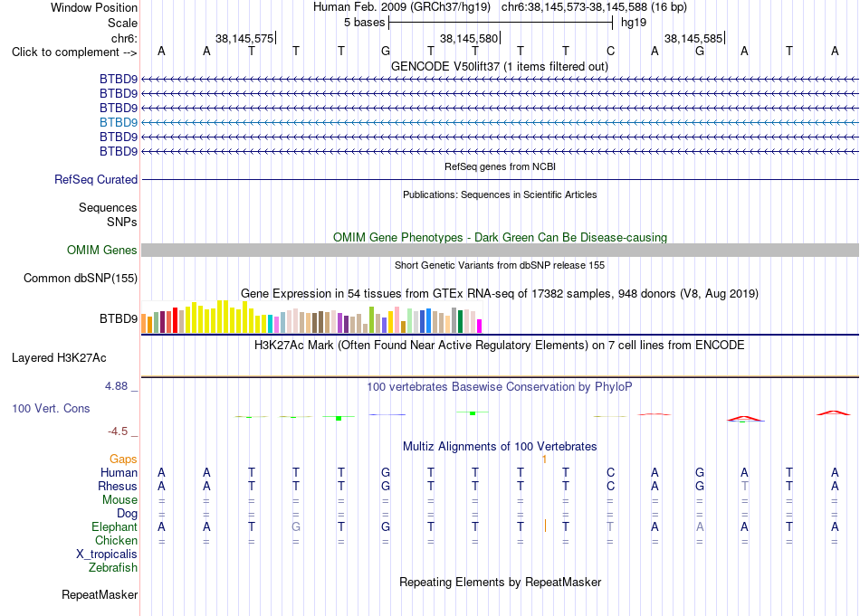Viewport: 860px width, 616px height.
Task: Click the gray OMIM Genes item bar
Action: (x=500, y=250)
